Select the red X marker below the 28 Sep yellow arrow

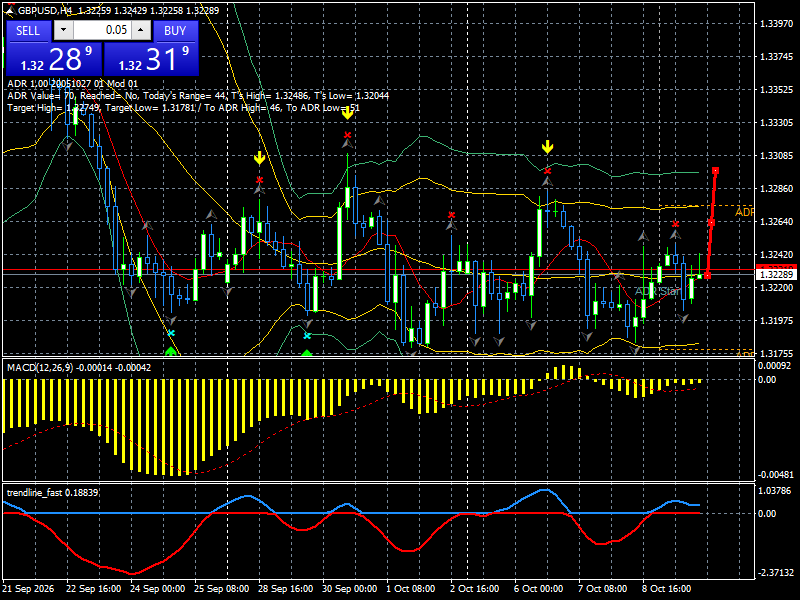pos(260,180)
